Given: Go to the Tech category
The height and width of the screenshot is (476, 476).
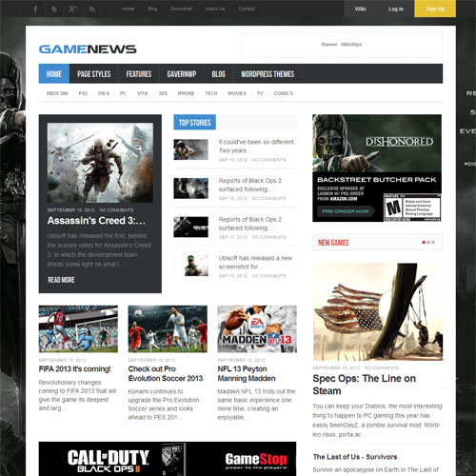Looking at the screenshot, I should [x=211, y=93].
